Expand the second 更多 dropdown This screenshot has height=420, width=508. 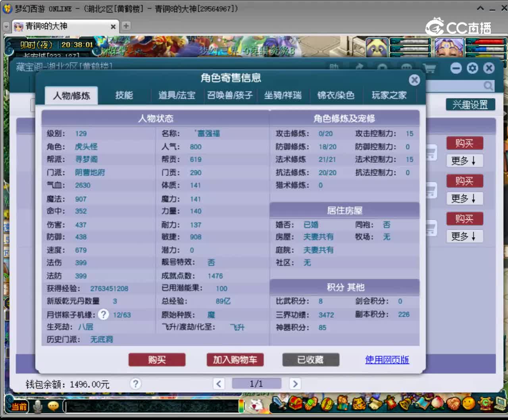tap(464, 198)
